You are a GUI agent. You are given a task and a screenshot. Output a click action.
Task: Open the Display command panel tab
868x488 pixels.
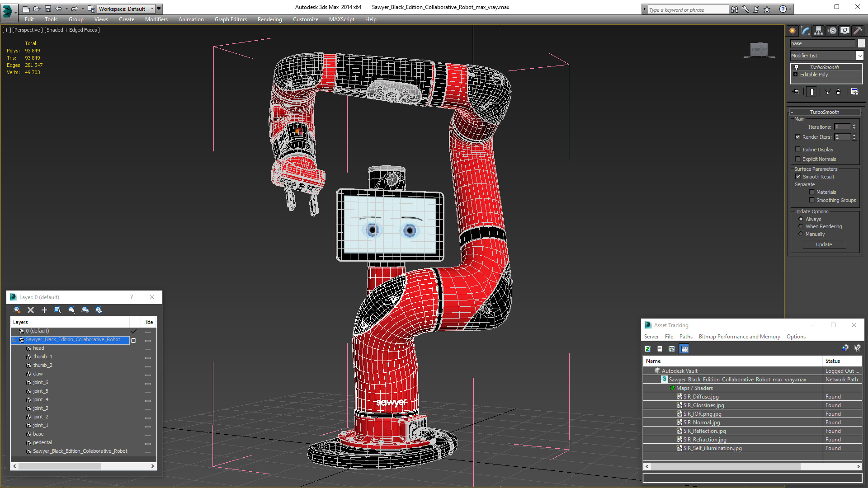[x=845, y=31]
